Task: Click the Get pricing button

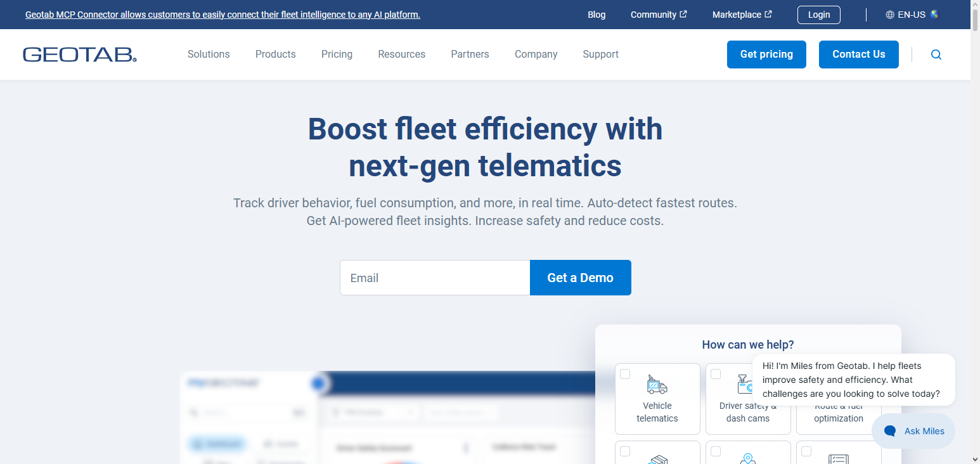Action: [x=766, y=55]
